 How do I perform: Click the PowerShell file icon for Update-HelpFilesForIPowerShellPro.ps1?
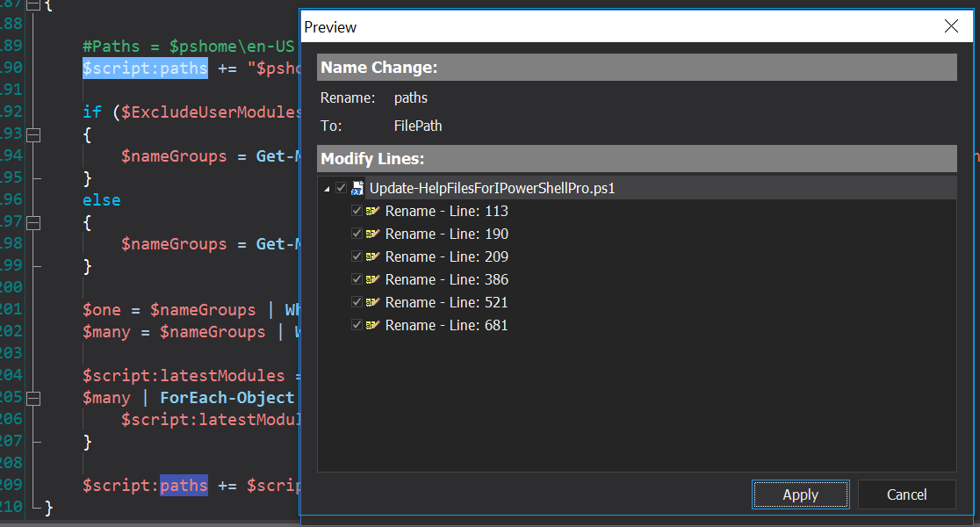click(357, 188)
